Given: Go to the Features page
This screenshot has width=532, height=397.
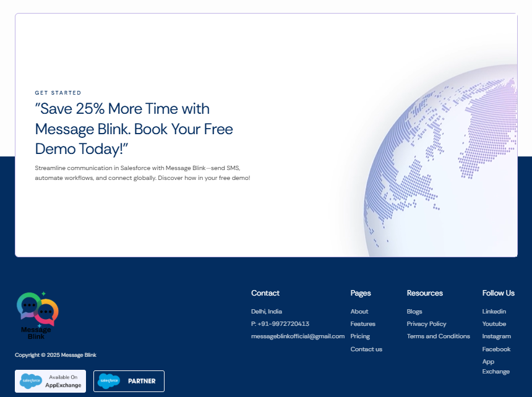Looking at the screenshot, I should pyautogui.click(x=363, y=324).
